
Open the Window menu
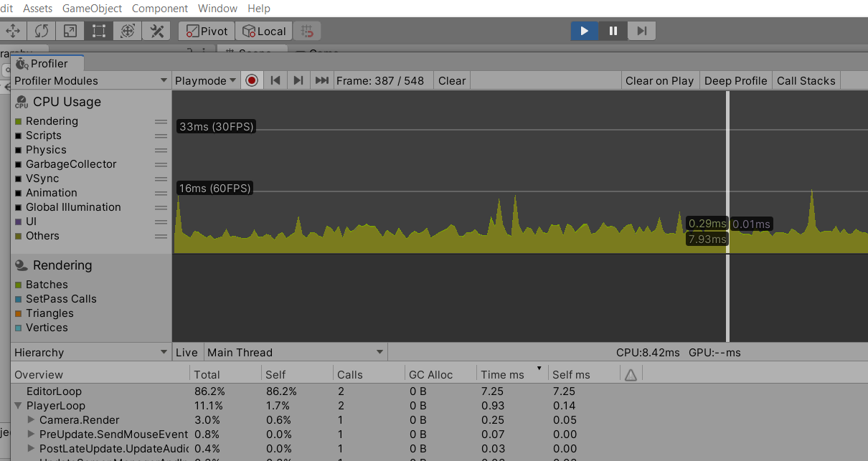pyautogui.click(x=217, y=9)
